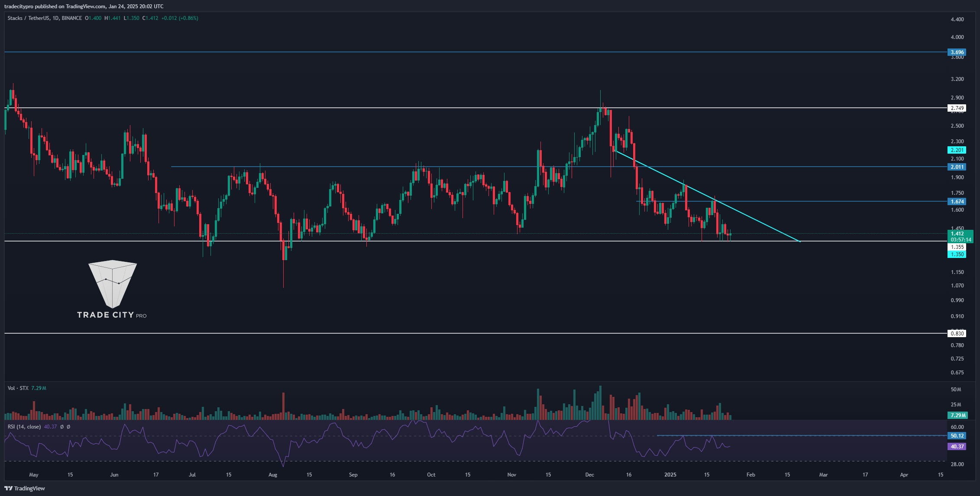980x496 pixels.
Task: Select the 1.355 price label
Action: pyautogui.click(x=957, y=247)
